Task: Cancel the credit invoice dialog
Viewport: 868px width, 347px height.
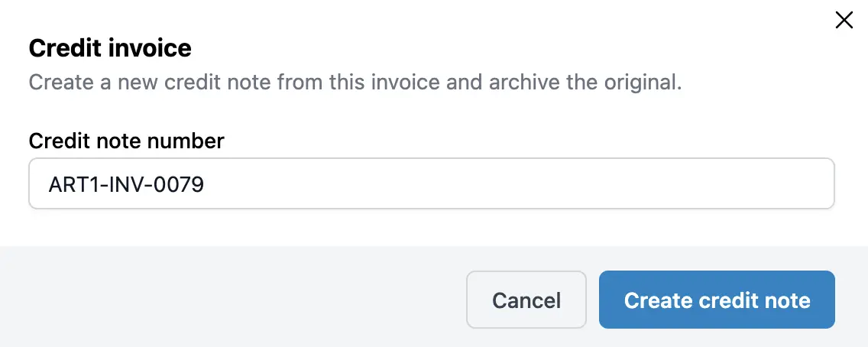Action: click(526, 300)
